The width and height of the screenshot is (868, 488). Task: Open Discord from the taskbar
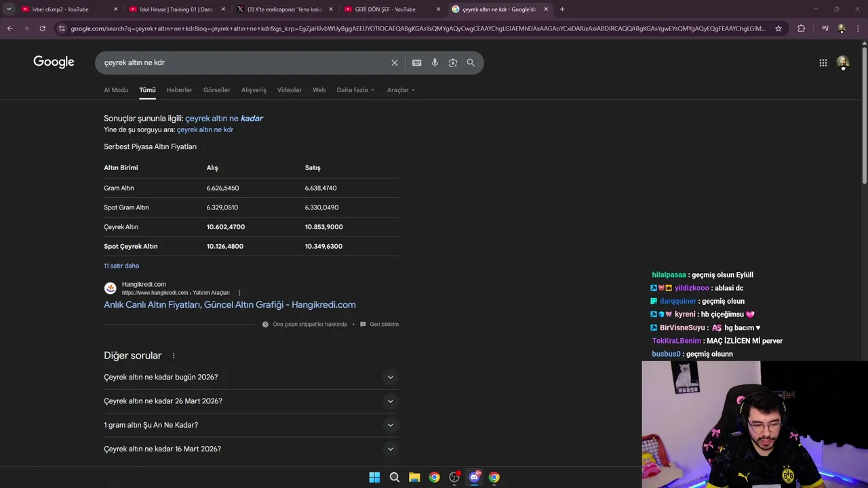click(x=474, y=477)
